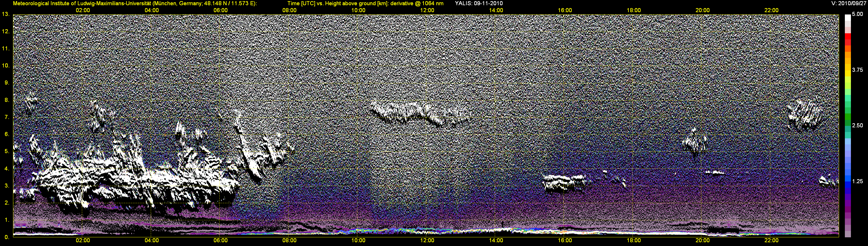Click the 5.00 colorbar scale label
The image size is (868, 246).
[x=858, y=14]
